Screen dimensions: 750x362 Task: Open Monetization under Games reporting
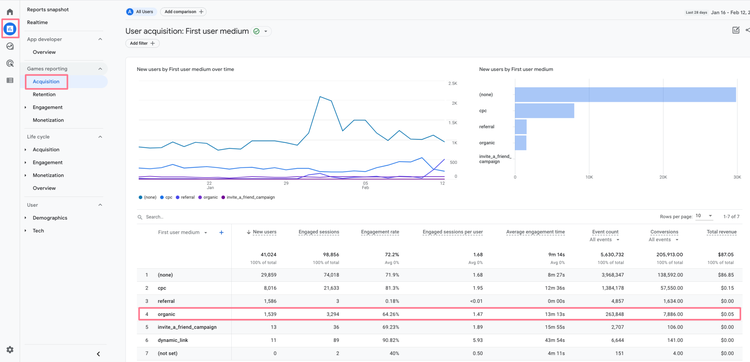click(48, 120)
